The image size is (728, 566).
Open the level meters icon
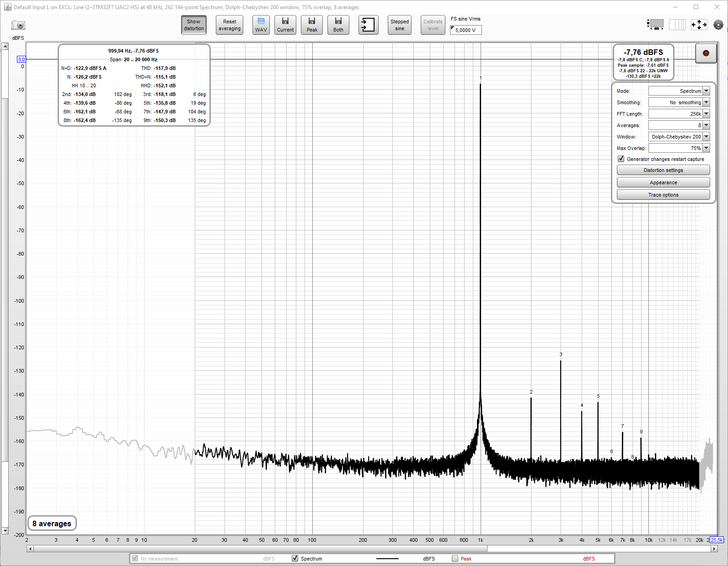pyautogui.click(x=655, y=25)
